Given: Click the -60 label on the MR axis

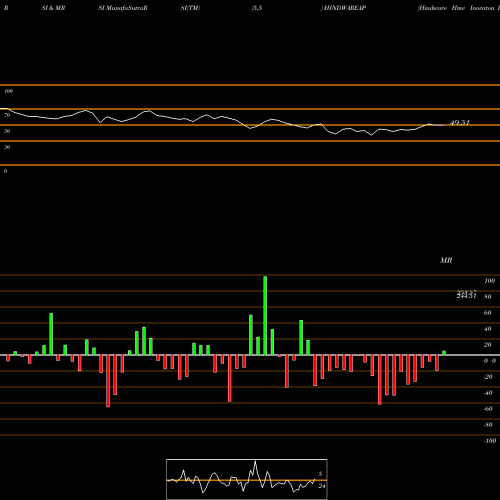Looking at the screenshot, I should (488, 409).
